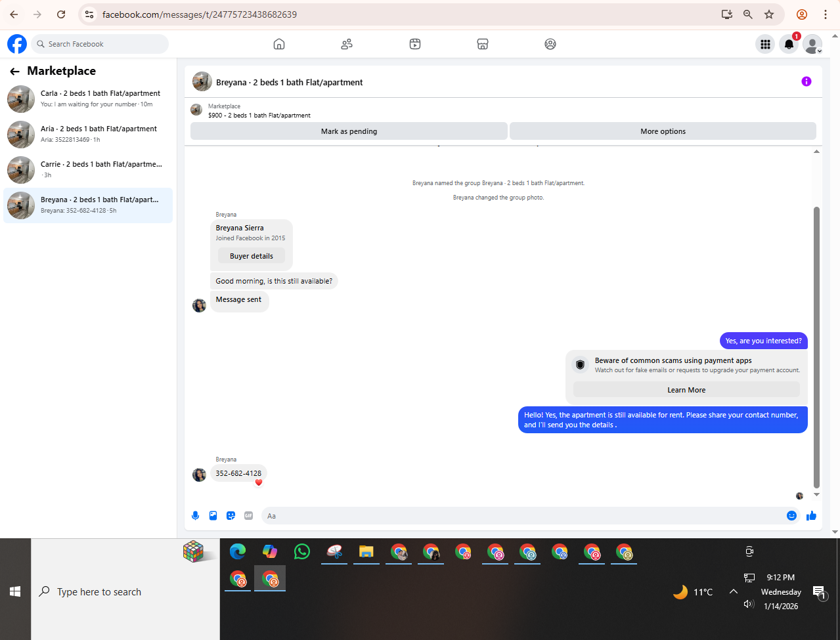Open the Marketplace storefront icon in top nav

click(483, 44)
